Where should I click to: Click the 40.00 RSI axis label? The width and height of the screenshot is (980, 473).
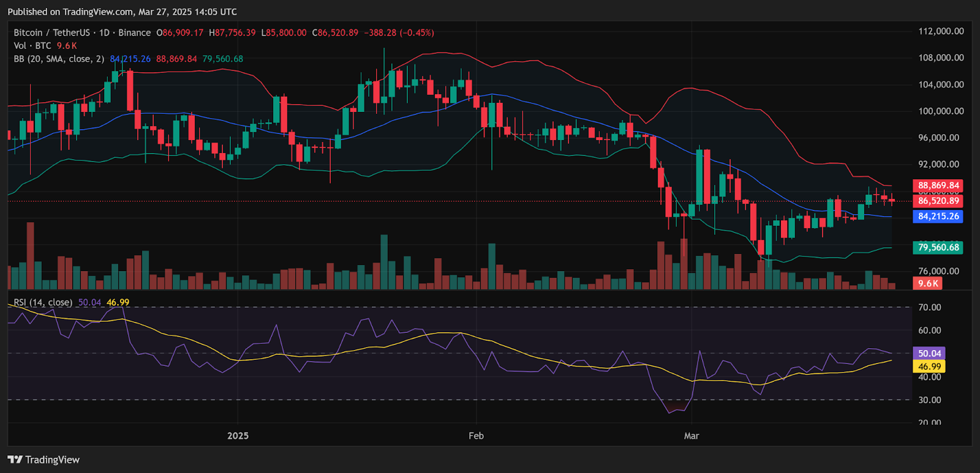click(930, 377)
